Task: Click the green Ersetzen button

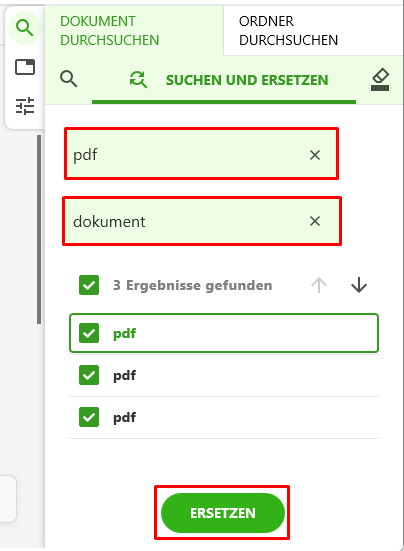Action: coord(223,513)
